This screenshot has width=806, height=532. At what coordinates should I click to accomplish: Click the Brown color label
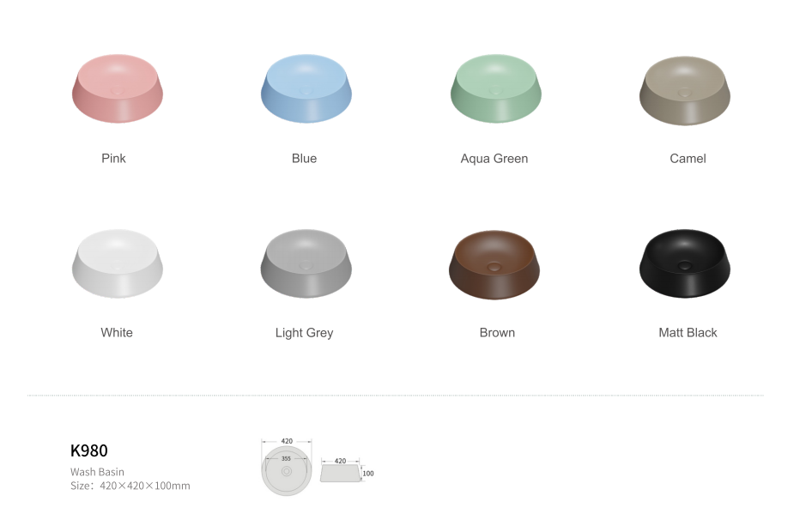coord(497,333)
